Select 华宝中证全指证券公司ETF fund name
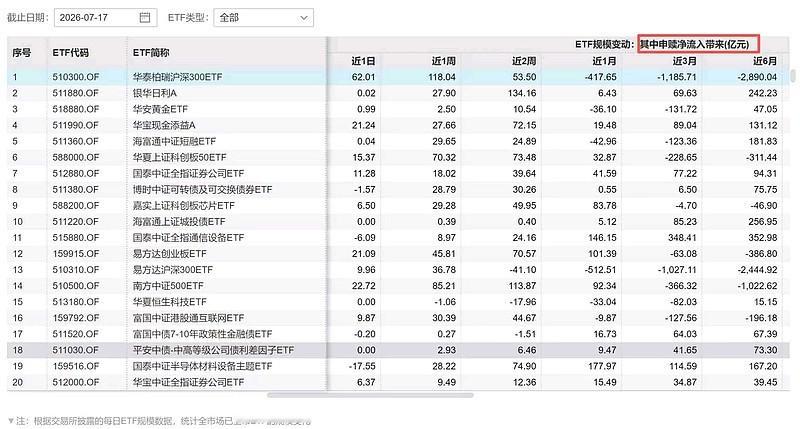Viewport: 800px width, 429px height. [x=188, y=383]
